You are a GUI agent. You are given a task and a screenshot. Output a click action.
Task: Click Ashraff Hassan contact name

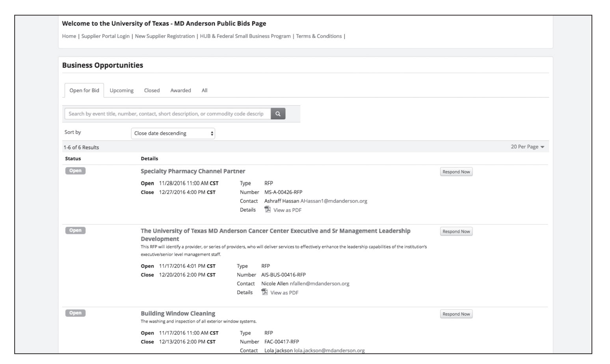click(x=282, y=201)
